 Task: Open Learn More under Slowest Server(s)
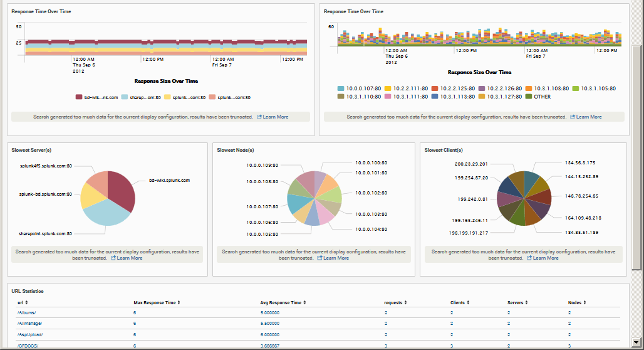click(127, 258)
